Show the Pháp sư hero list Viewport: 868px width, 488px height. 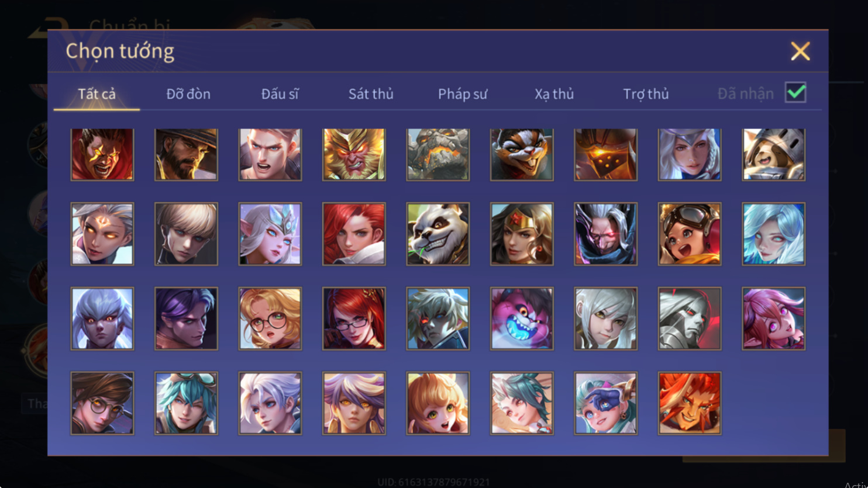[463, 94]
